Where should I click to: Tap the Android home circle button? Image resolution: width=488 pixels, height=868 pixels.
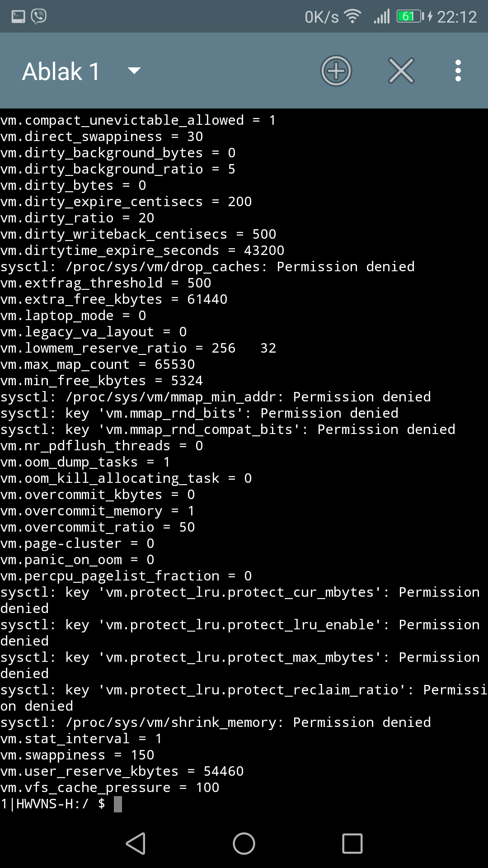244,844
